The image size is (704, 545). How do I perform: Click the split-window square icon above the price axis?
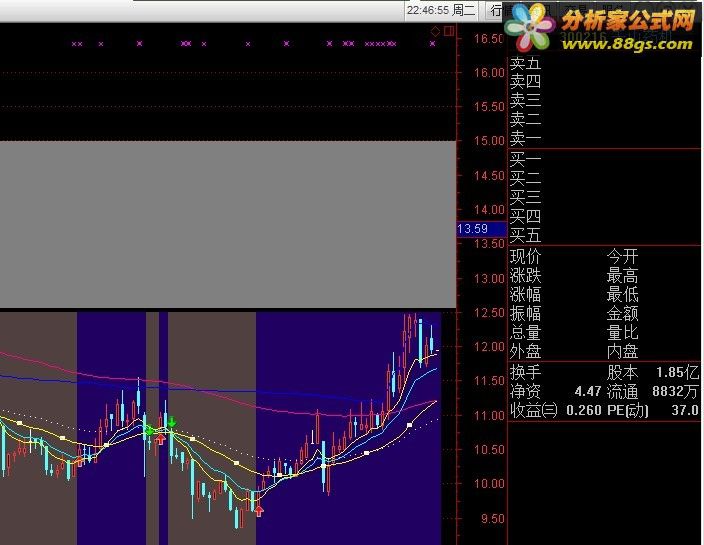tap(449, 31)
